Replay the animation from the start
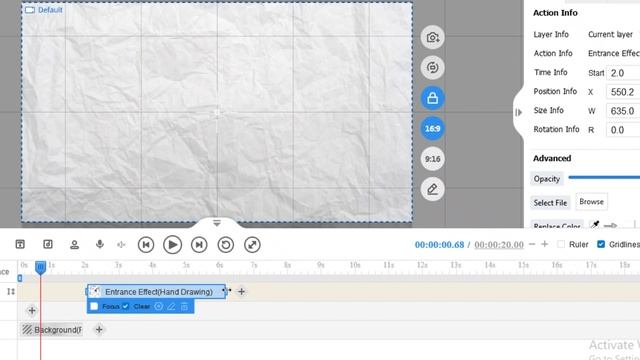The height and width of the screenshot is (360, 640). [x=226, y=245]
